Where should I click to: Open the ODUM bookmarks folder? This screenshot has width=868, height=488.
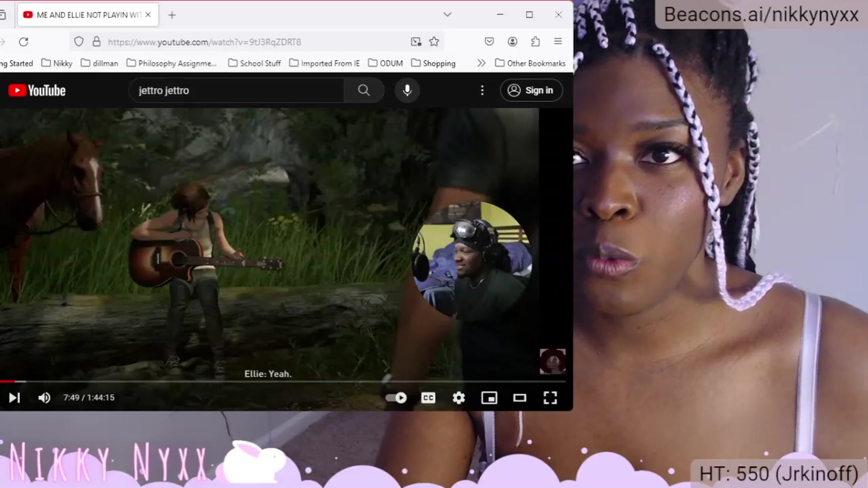click(386, 63)
